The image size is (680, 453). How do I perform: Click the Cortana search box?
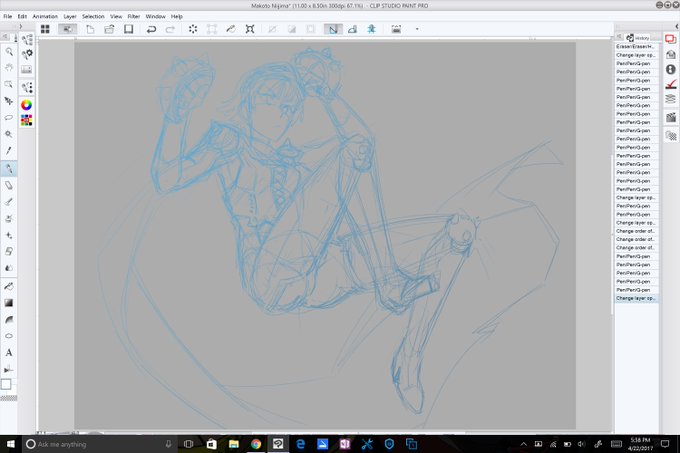[100, 444]
